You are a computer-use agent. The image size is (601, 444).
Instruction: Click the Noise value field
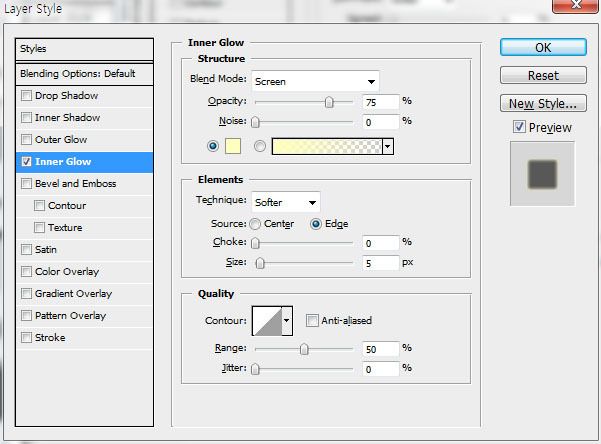[x=380, y=122]
